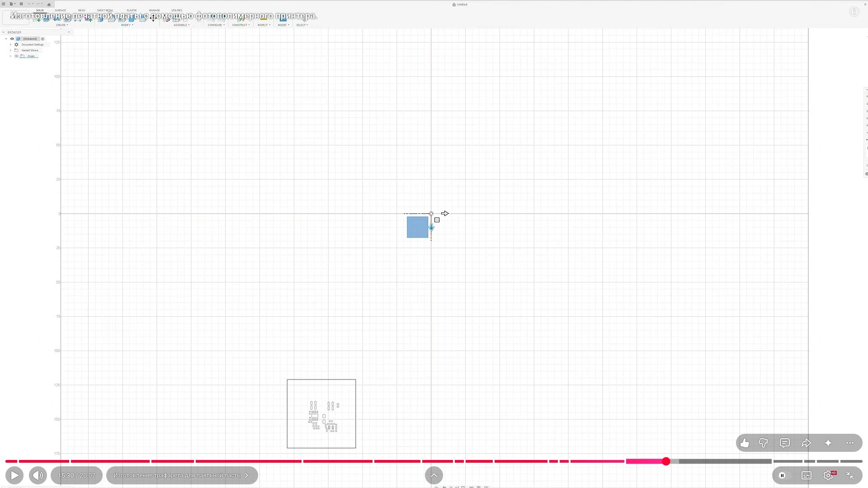Click the up chevron button at bottom center
Image resolution: width=868 pixels, height=488 pixels.
[434, 475]
